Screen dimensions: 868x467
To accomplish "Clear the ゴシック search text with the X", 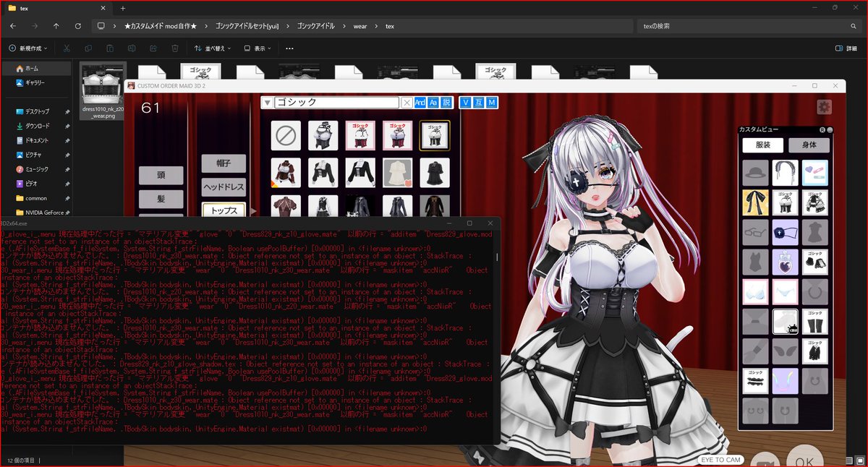I will 407,103.
